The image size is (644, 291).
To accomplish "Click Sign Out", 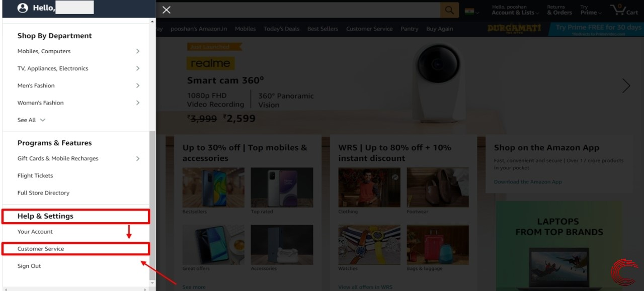I will [x=29, y=266].
